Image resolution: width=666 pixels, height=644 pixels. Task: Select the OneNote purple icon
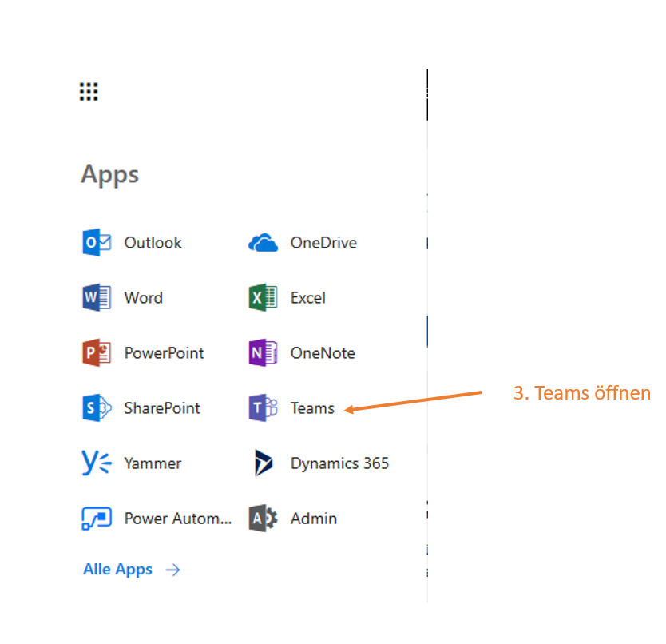(263, 352)
